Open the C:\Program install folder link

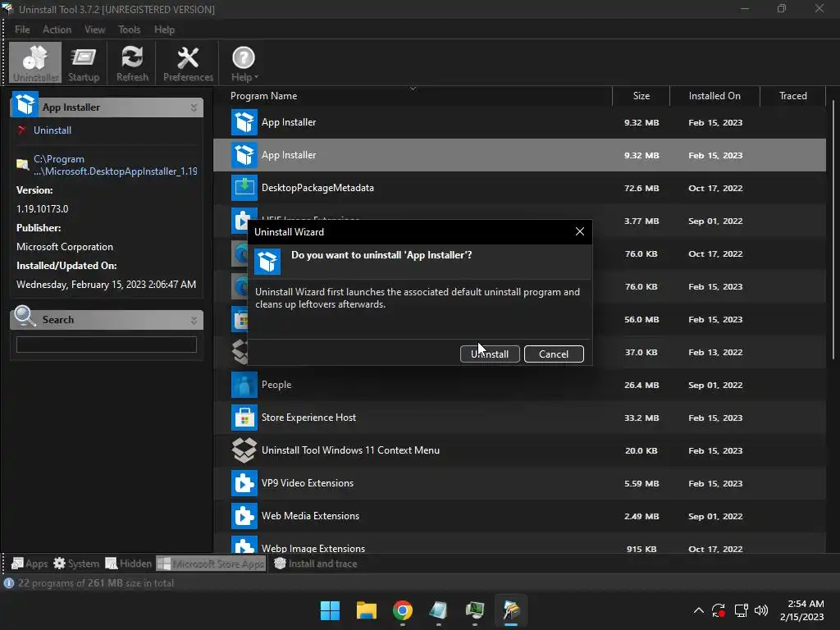coord(115,165)
